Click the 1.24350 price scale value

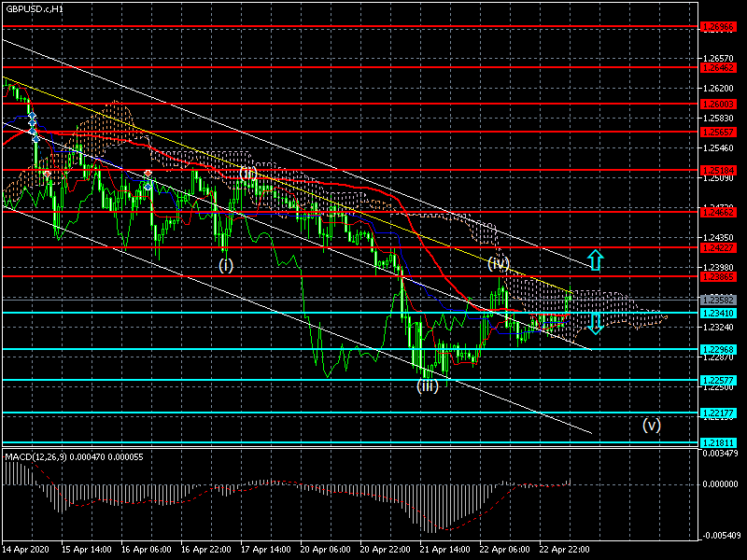click(x=718, y=237)
